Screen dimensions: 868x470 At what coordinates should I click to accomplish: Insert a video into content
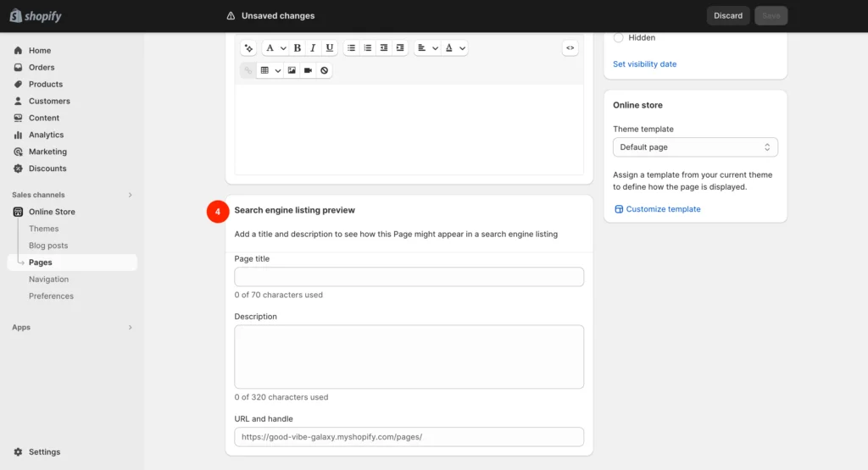pyautogui.click(x=309, y=71)
